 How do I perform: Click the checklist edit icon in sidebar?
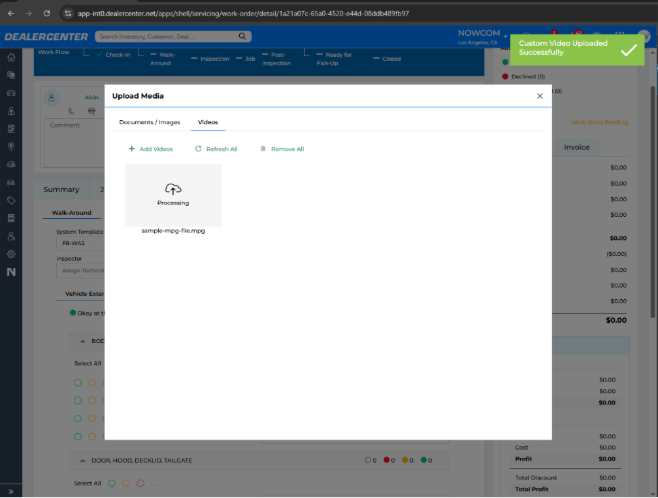click(11, 129)
